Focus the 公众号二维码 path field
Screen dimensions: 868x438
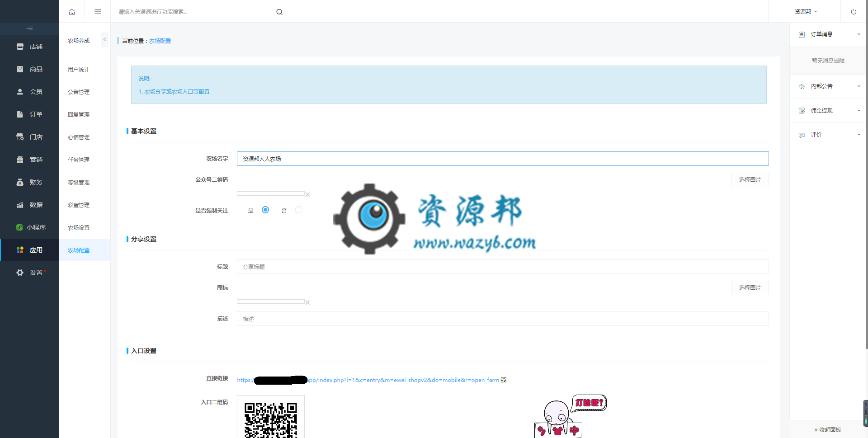click(484, 179)
